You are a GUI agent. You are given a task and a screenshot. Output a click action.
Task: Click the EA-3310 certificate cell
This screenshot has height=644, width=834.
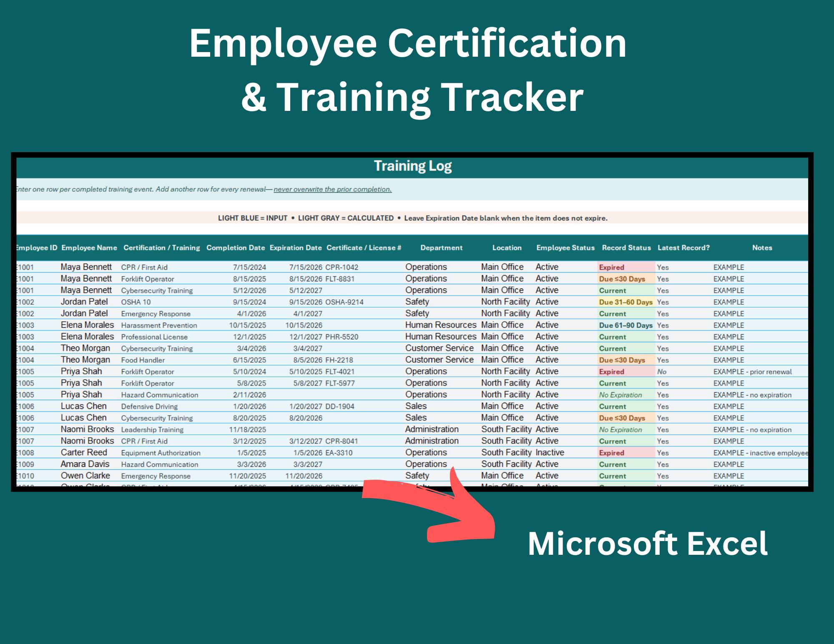[x=339, y=453]
